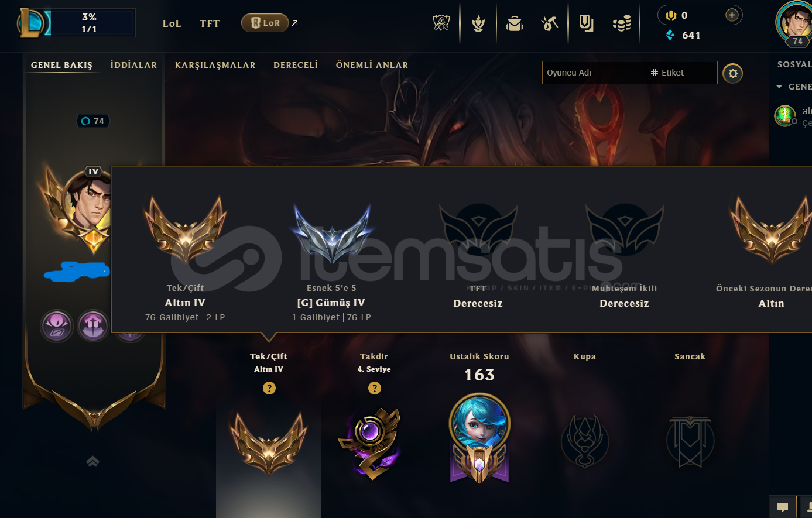Select the Ustalık Skoru champion emblem
The image size is (812, 518).
(x=479, y=438)
